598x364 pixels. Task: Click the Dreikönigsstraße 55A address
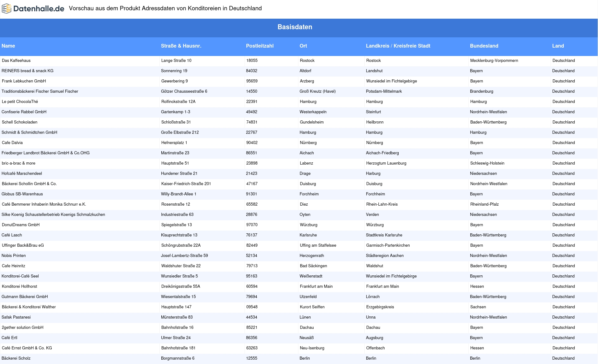pos(181,287)
